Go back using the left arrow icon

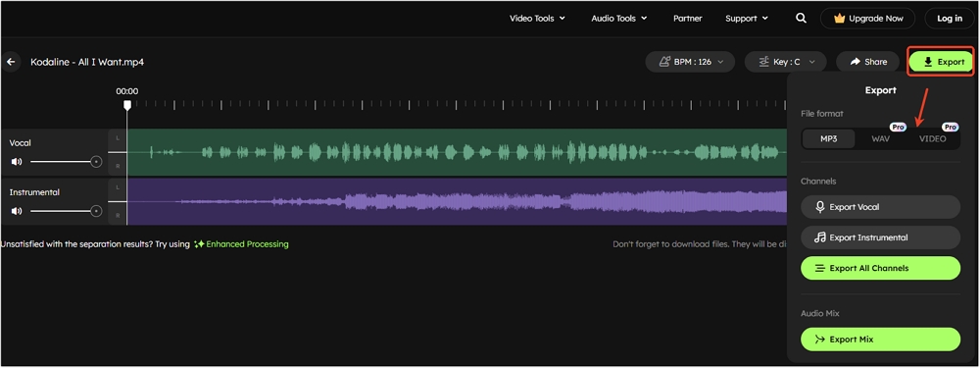coord(11,62)
